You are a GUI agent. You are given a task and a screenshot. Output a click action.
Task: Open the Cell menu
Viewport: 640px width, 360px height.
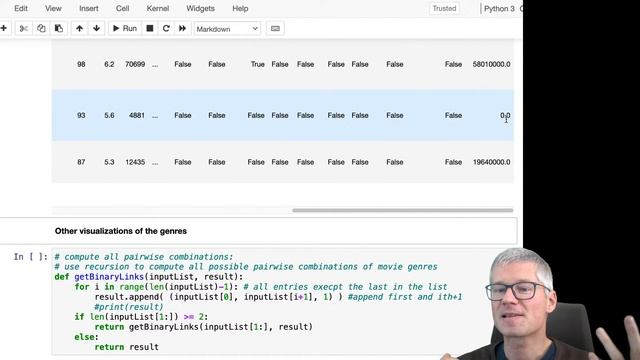122,8
